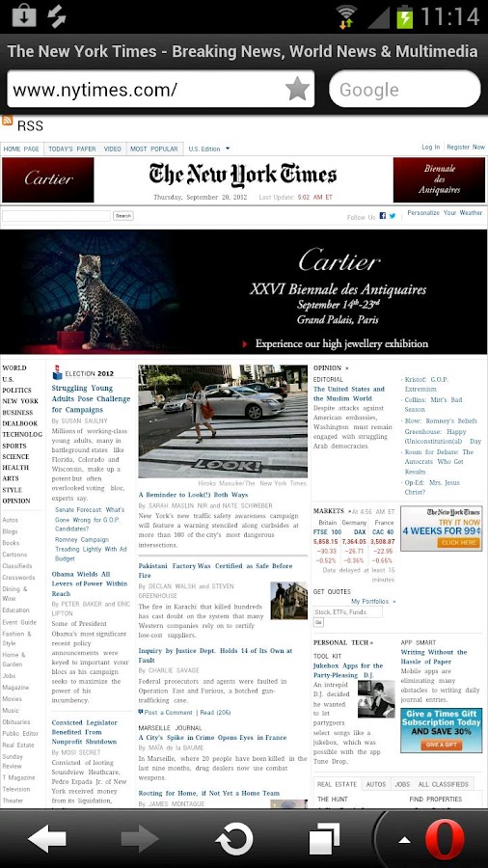Expand the U.S. Edition dropdown

[209, 149]
